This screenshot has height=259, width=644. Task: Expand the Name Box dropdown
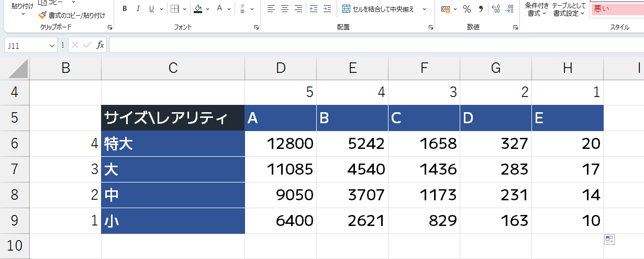coord(52,46)
